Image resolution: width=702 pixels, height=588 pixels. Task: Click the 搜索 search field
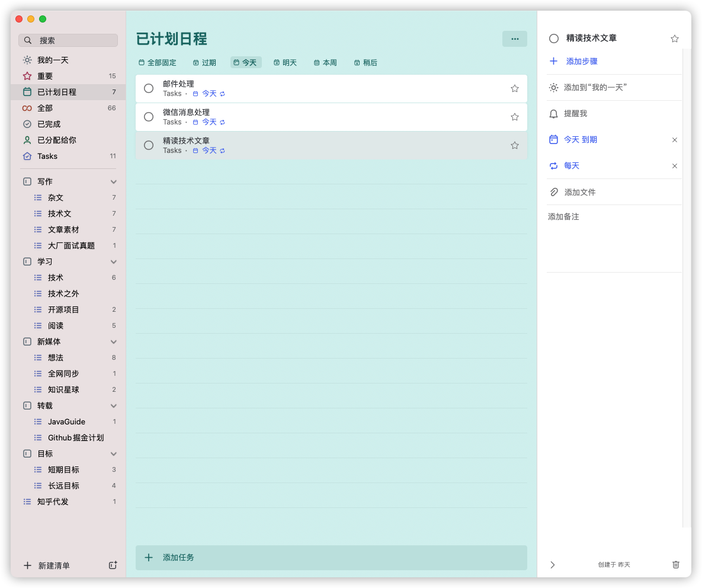(68, 40)
